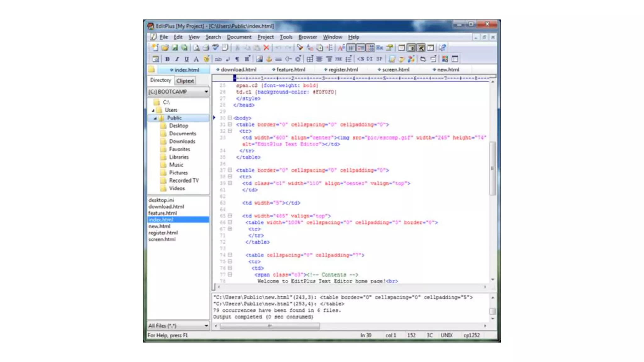Open the Document menu
The image size is (644, 362).
pos(239,37)
